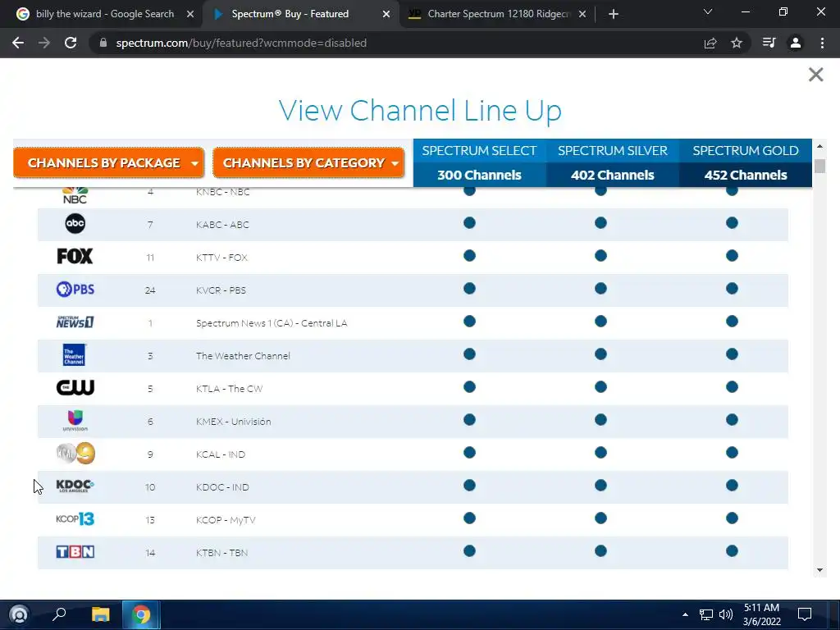840x630 pixels.
Task: Click the Spectrum Gold dot for KTTV - FOX
Action: (x=732, y=256)
